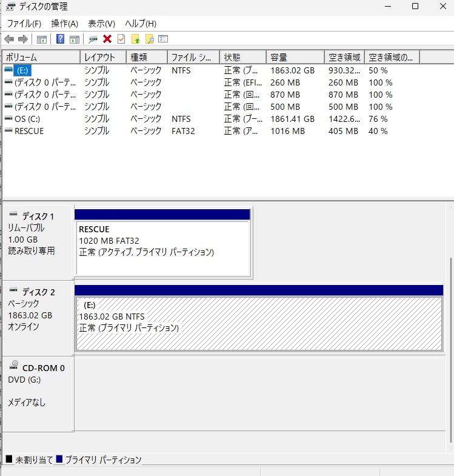Minimize the Disk Management window

click(388, 7)
